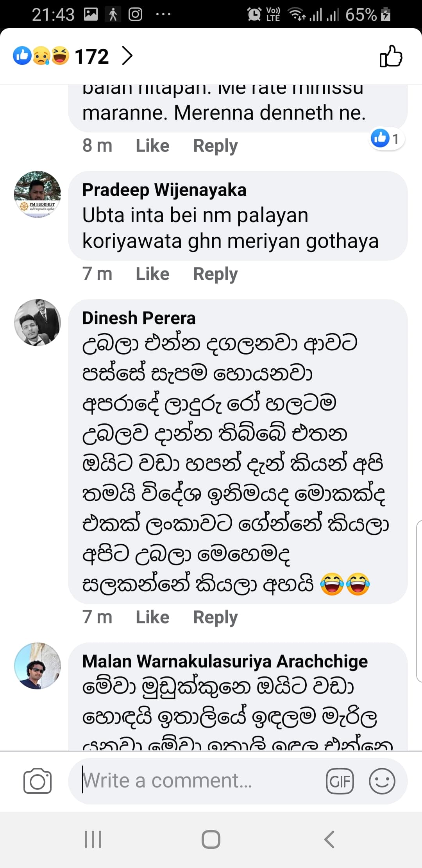Screen dimensions: 422x868
Task: Reply to Dinesh Perera's comment
Action: [x=215, y=617]
